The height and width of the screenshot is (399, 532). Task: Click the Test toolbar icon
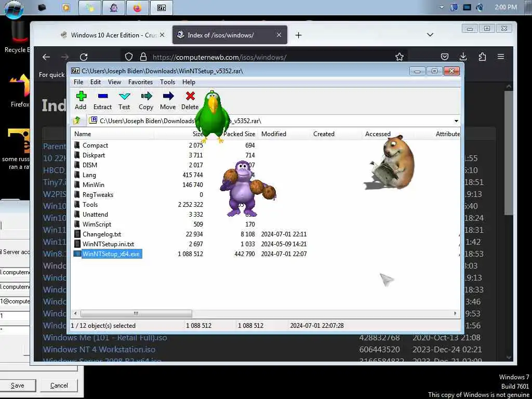(124, 100)
